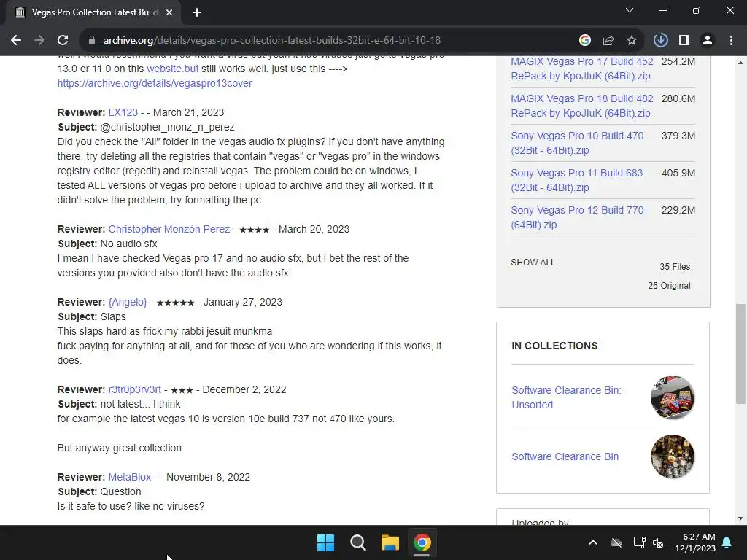Image resolution: width=747 pixels, height=560 pixels.
Task: Open the Windows Start menu
Action: pyautogui.click(x=326, y=542)
